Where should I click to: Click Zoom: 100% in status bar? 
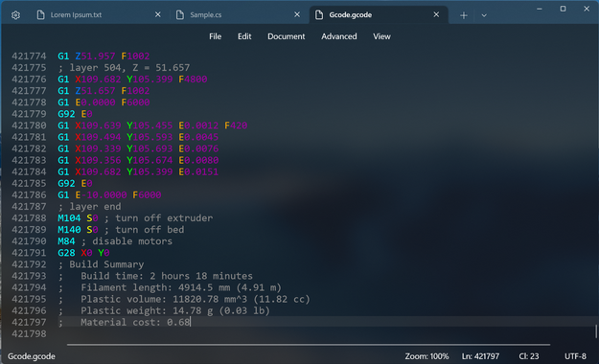[x=426, y=356]
